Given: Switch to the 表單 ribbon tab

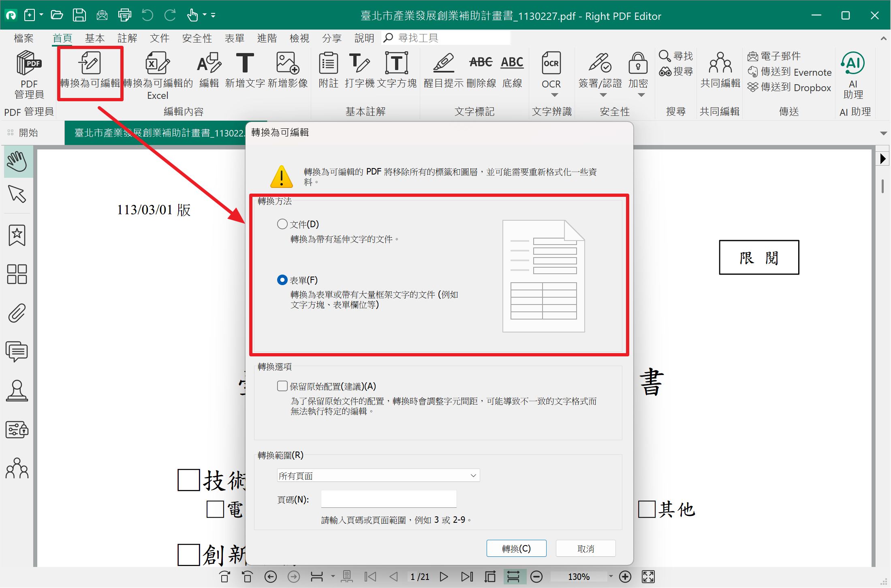Looking at the screenshot, I should (235, 38).
